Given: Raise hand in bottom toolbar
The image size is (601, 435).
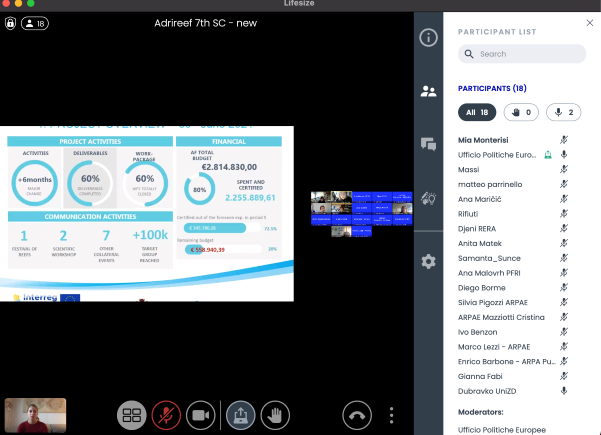Looking at the screenshot, I should click(x=275, y=414).
